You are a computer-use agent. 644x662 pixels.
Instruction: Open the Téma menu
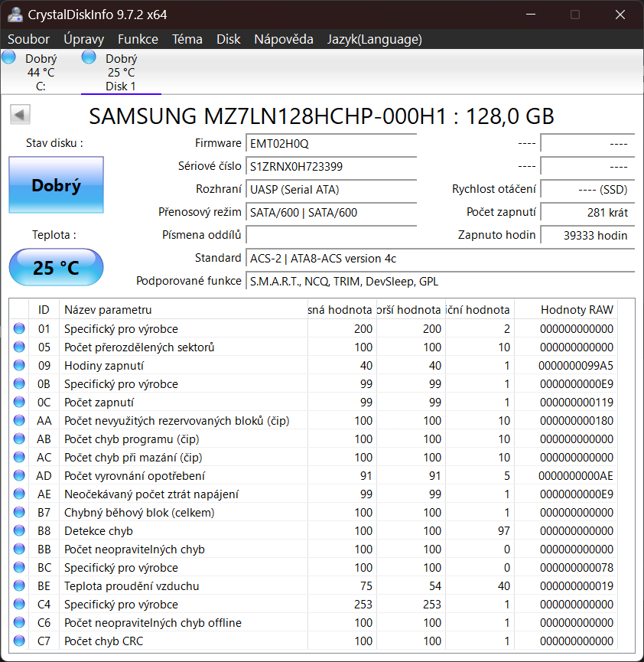click(187, 39)
